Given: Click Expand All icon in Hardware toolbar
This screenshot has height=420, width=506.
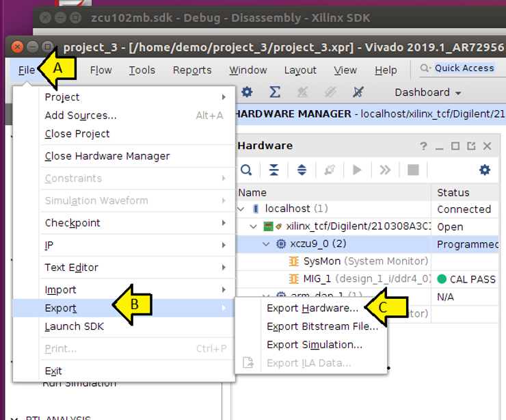Looking at the screenshot, I should click(x=302, y=170).
